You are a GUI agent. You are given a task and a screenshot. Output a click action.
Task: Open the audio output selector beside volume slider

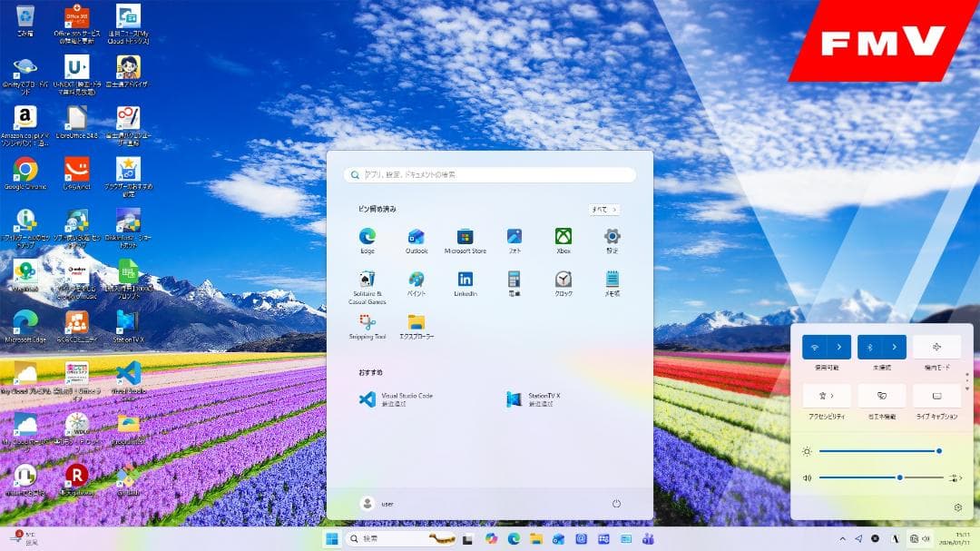[x=955, y=477]
